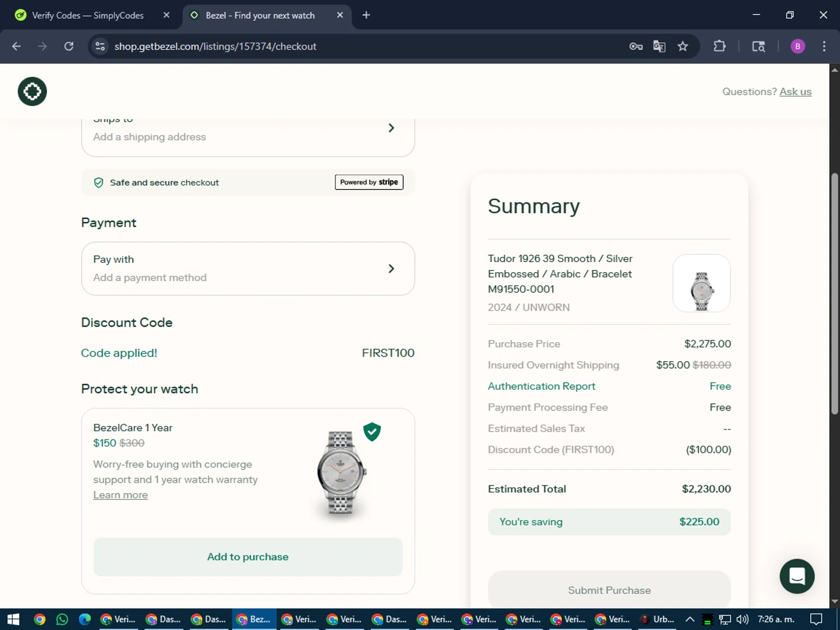The height and width of the screenshot is (630, 840).
Task: Click the ($100.00) discount amount
Action: click(708, 449)
